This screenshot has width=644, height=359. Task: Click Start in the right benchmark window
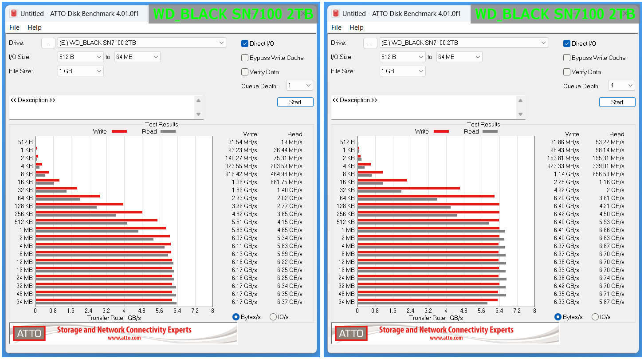click(617, 102)
